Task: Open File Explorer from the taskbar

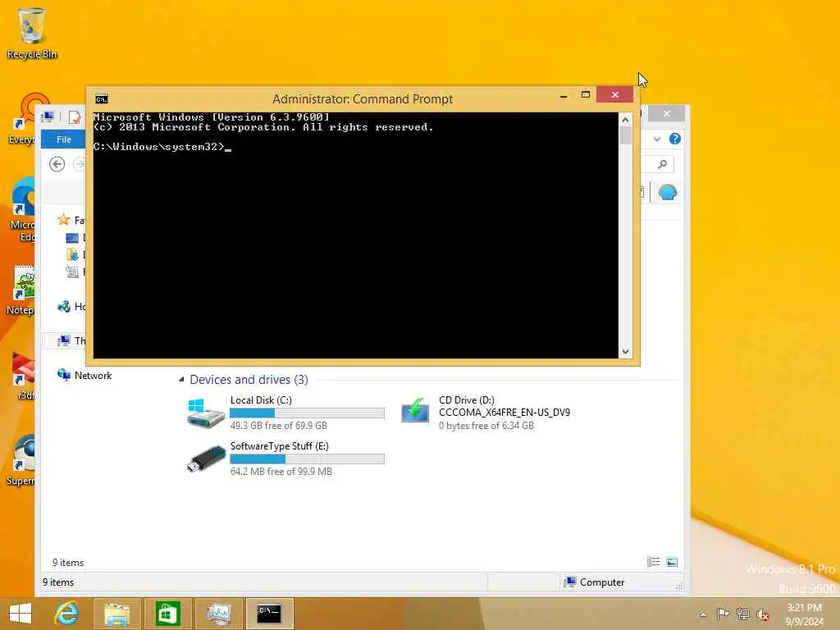Action: [x=117, y=614]
